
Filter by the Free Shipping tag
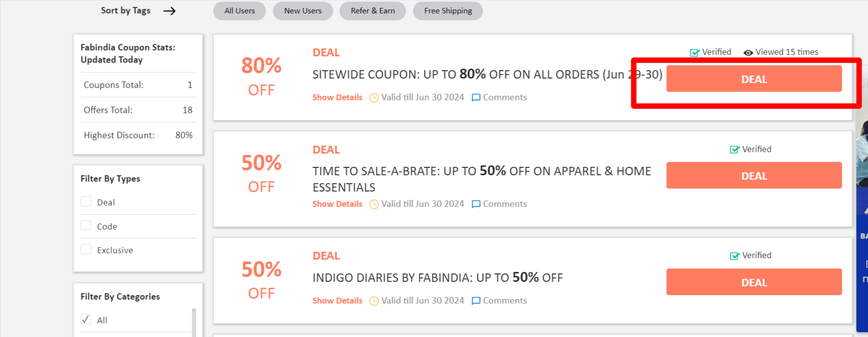pyautogui.click(x=448, y=11)
